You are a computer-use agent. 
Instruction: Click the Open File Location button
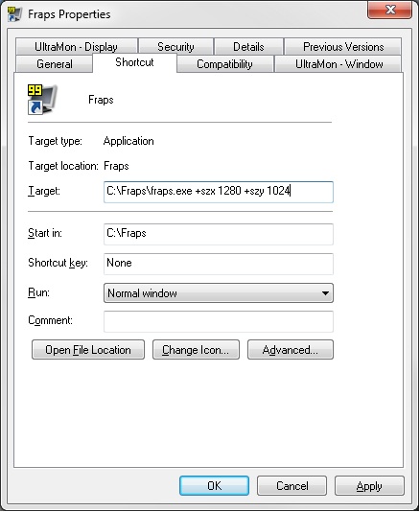(88, 350)
